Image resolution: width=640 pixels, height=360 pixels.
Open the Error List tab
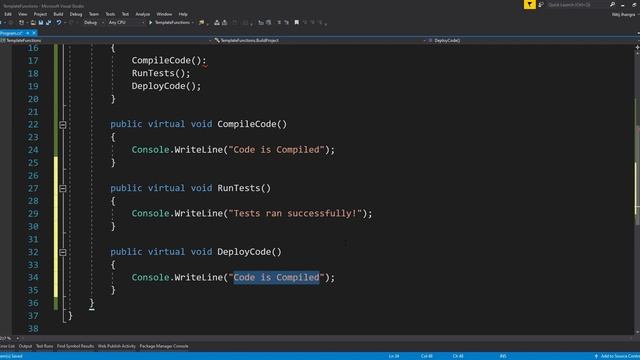tap(7, 346)
